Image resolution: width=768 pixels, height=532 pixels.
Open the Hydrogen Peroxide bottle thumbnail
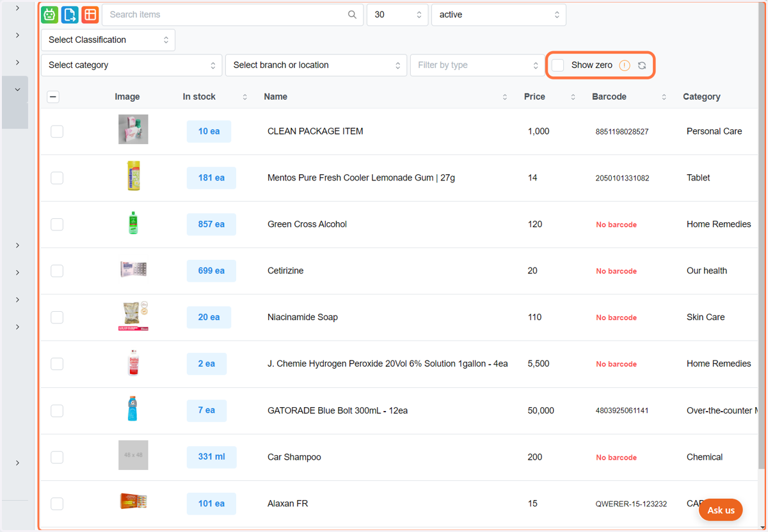(133, 362)
